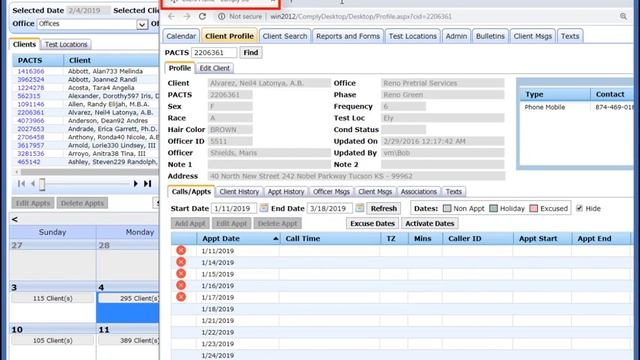640x360 pixels.
Task: Click the red X icon for 1/17/2019
Action: [x=181, y=297]
